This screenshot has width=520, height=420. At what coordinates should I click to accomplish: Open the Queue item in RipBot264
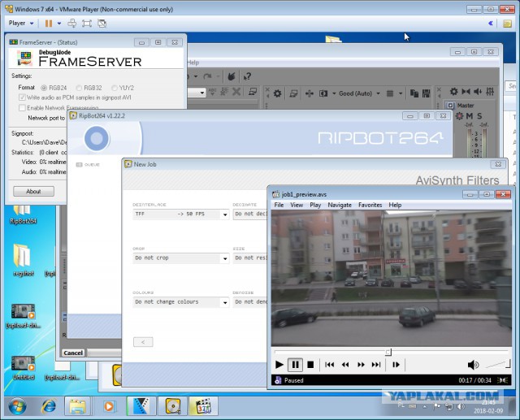point(88,165)
